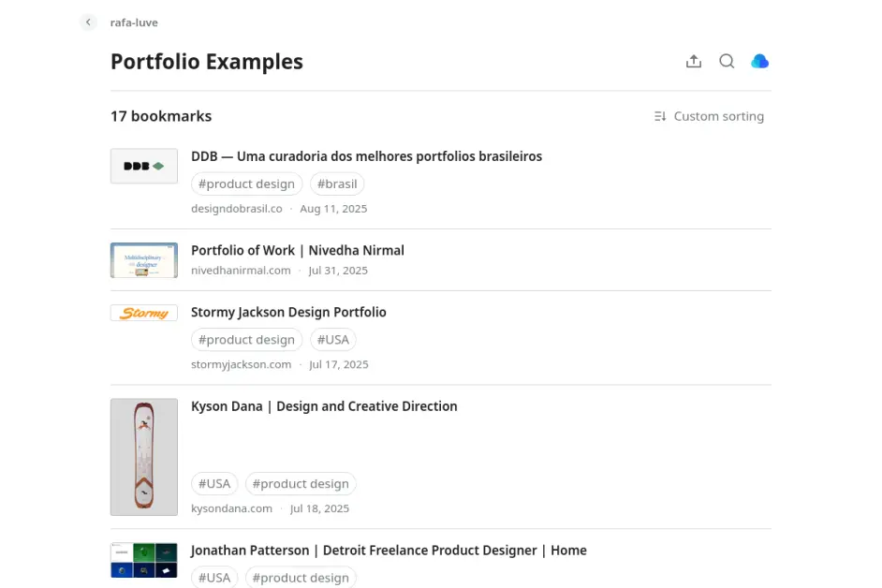The width and height of the screenshot is (882, 588).
Task: Click the Kyson Dana snowboard thumbnail
Action: click(143, 457)
